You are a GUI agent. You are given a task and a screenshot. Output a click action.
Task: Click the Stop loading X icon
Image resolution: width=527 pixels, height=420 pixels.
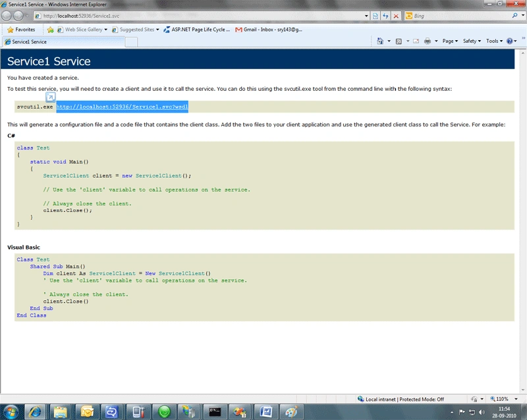click(x=396, y=16)
